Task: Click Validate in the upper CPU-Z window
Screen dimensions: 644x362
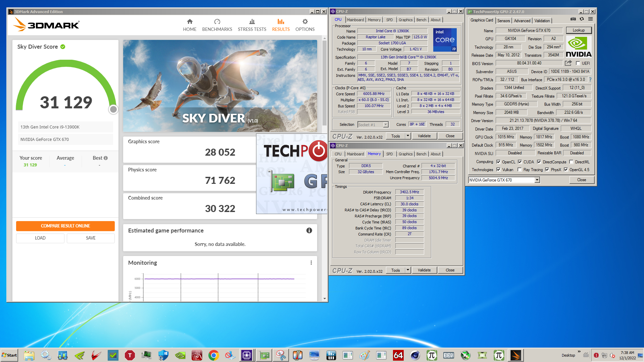Action: [424, 136]
